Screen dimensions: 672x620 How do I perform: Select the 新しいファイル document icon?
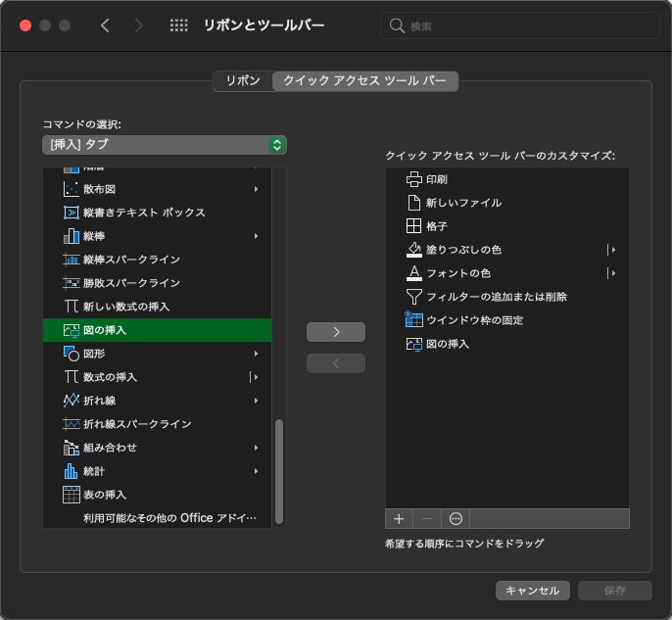[413, 203]
